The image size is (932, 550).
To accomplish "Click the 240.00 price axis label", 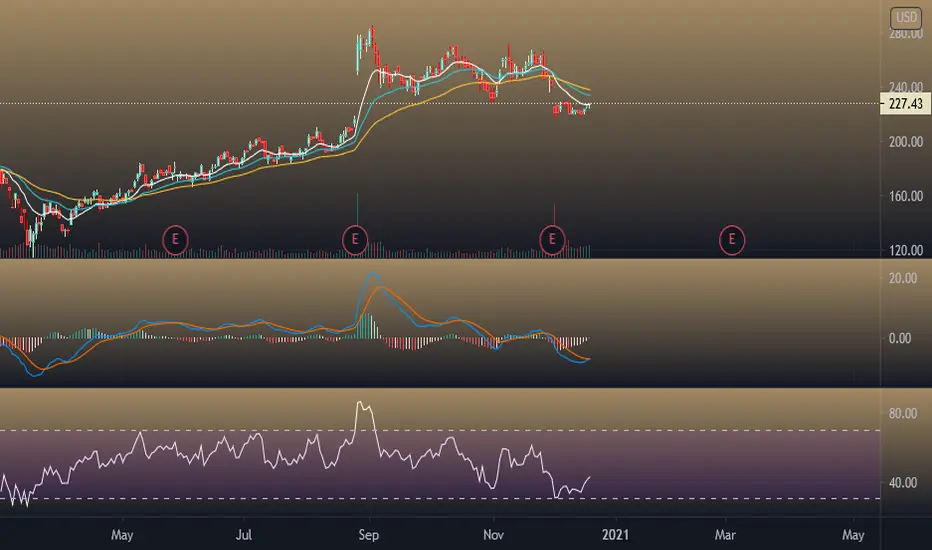I will tap(906, 87).
